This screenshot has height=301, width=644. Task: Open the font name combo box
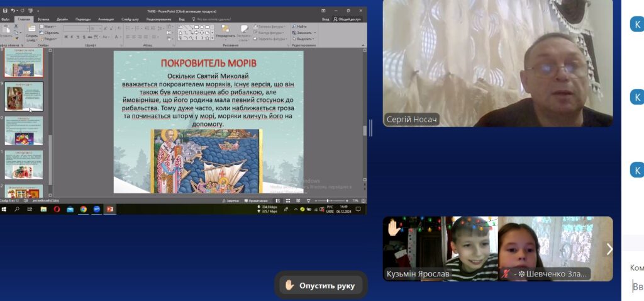pyautogui.click(x=76, y=29)
